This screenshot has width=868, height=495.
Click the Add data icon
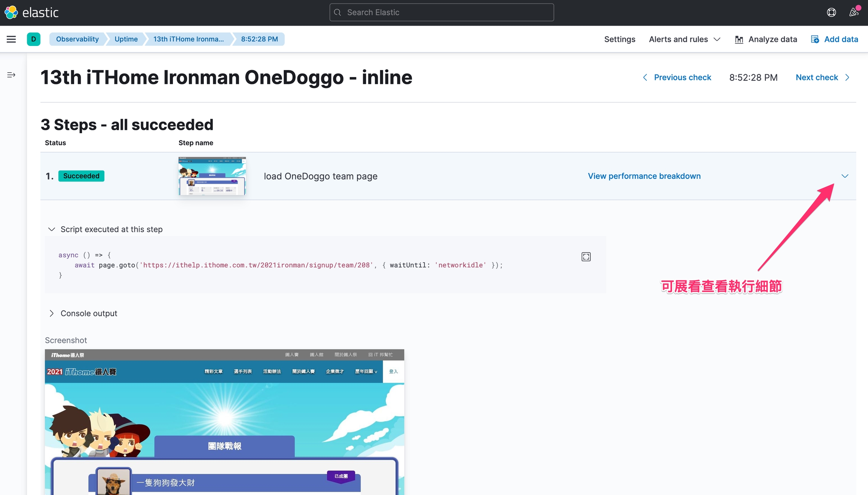click(x=815, y=40)
